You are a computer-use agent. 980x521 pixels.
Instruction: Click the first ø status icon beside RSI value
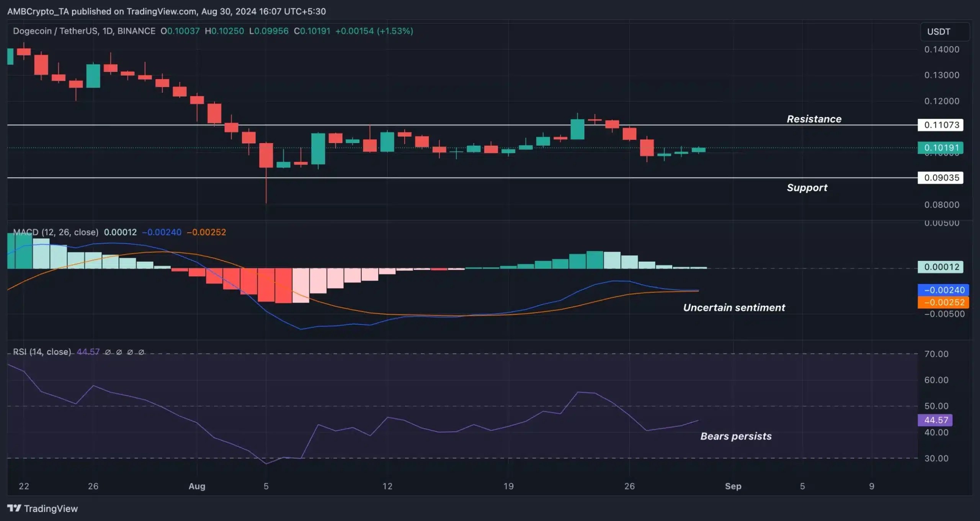(x=108, y=352)
